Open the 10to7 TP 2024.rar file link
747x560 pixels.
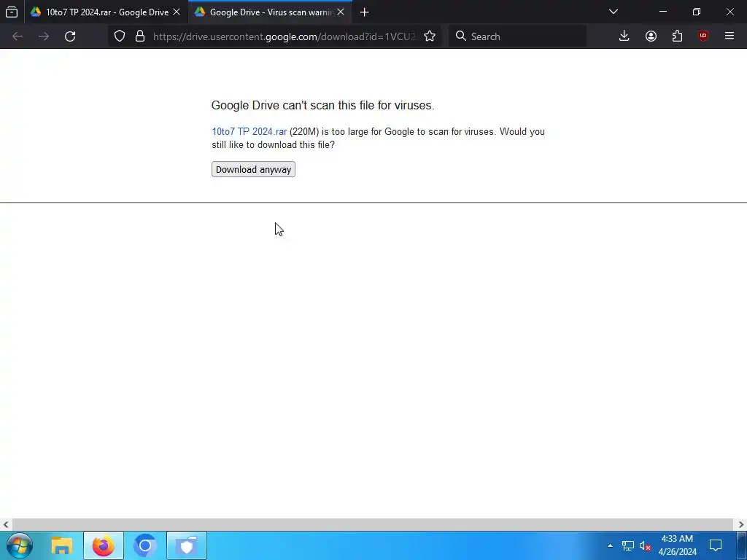(x=249, y=131)
